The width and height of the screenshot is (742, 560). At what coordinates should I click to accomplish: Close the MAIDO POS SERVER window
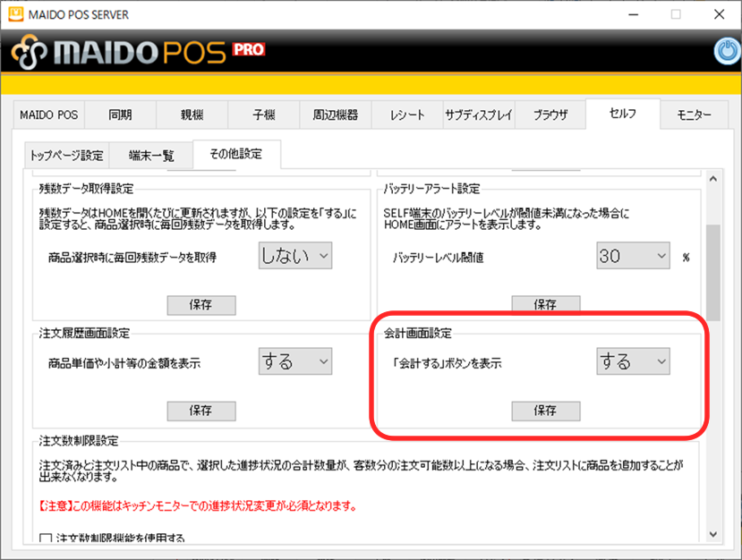(720, 14)
